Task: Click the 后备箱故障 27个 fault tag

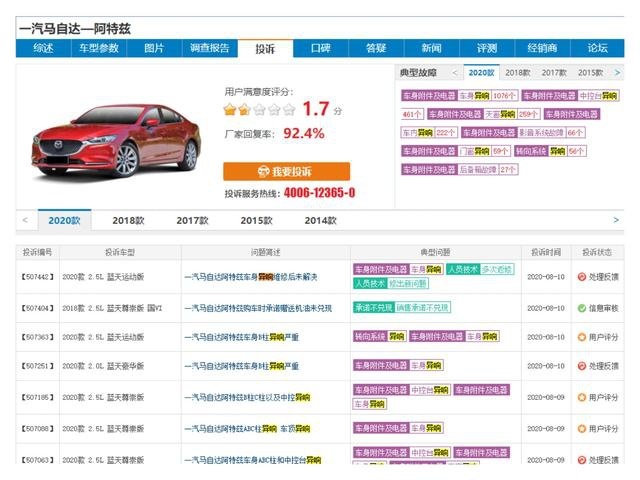Action: [460, 169]
